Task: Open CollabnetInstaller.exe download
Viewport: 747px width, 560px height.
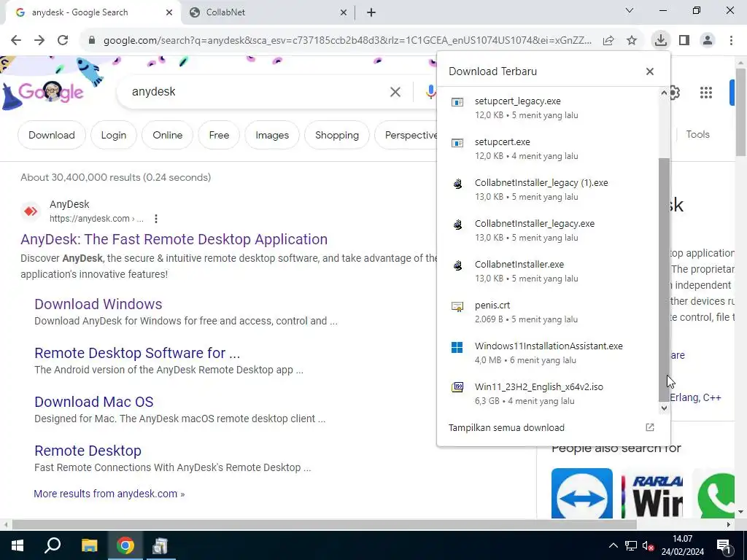Action: coord(548,271)
